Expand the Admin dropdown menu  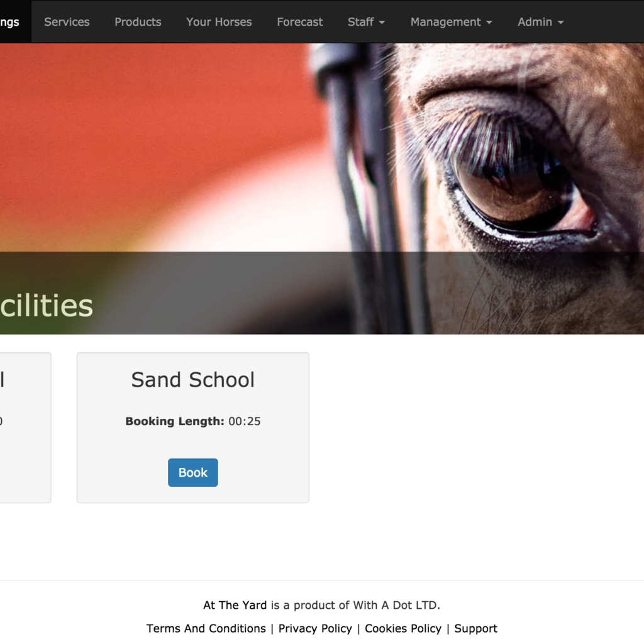(540, 22)
